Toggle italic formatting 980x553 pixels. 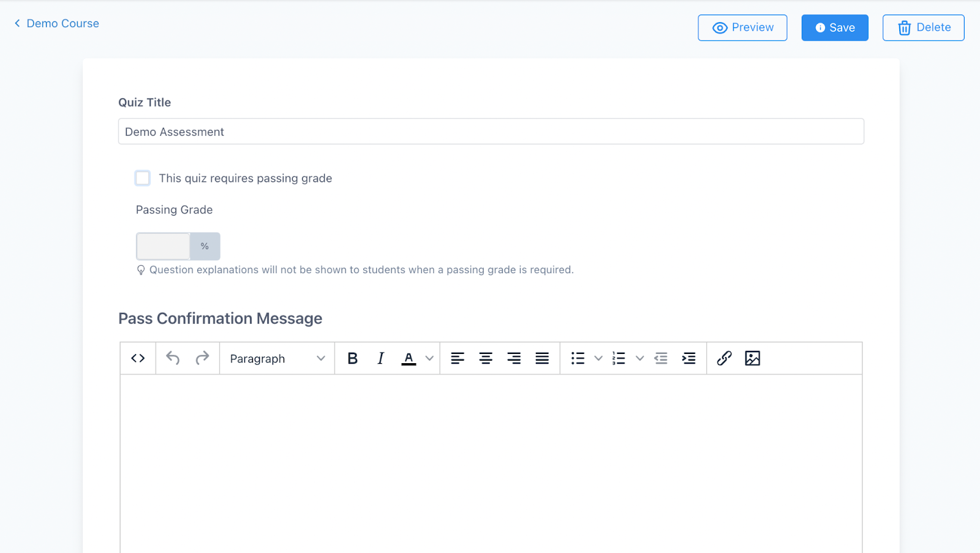(x=380, y=358)
